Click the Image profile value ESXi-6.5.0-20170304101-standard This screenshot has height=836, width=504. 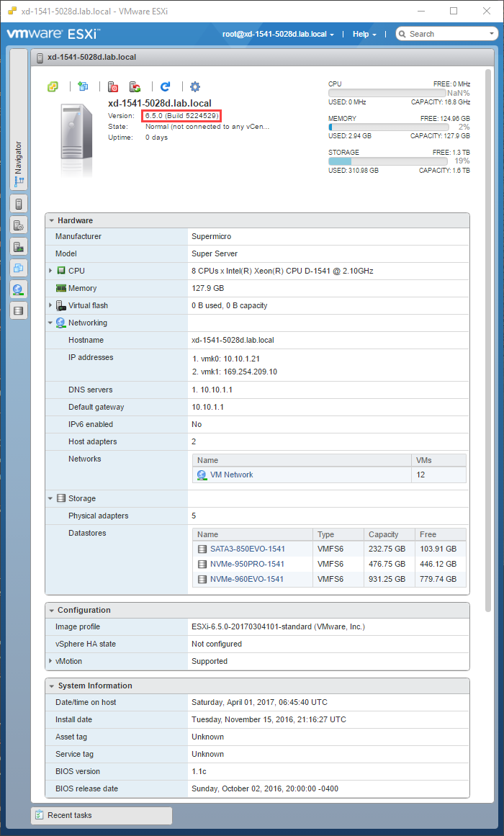[279, 626]
